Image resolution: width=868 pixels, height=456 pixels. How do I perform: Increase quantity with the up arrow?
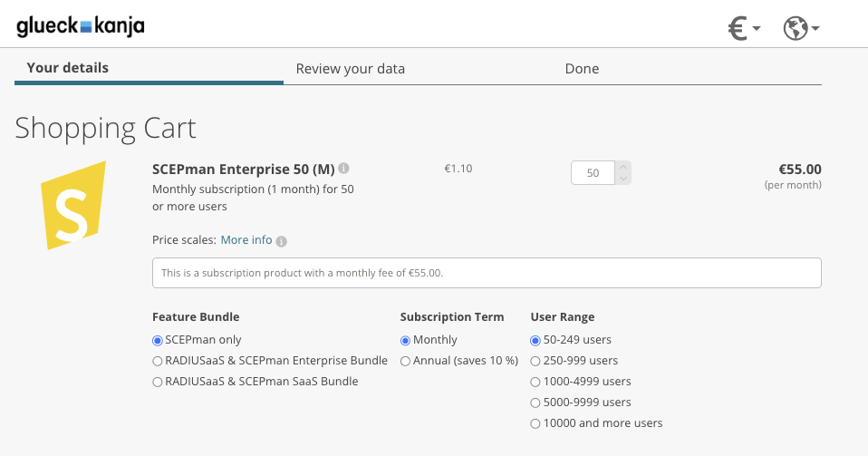click(x=623, y=167)
